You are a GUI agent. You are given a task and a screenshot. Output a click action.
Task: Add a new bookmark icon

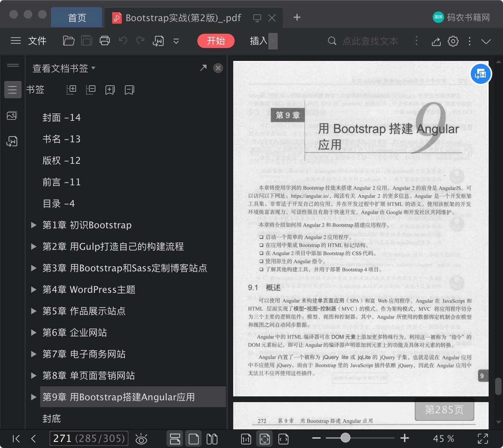[110, 90]
